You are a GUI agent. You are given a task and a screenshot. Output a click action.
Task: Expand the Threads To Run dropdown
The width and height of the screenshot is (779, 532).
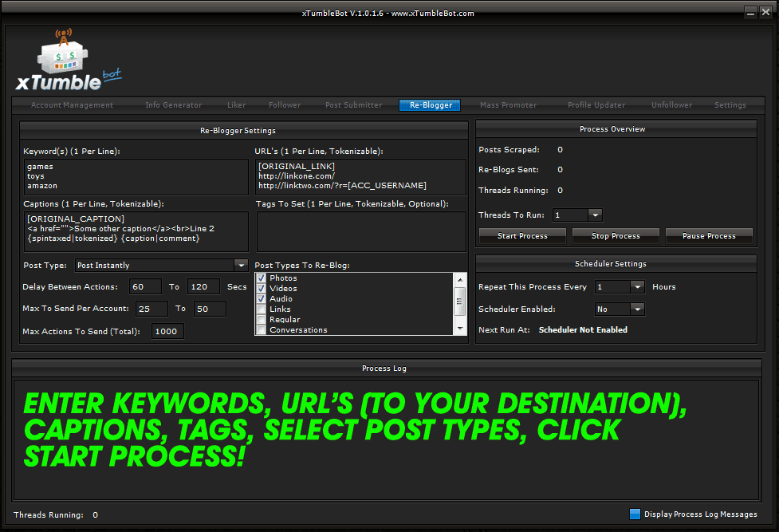(595, 215)
